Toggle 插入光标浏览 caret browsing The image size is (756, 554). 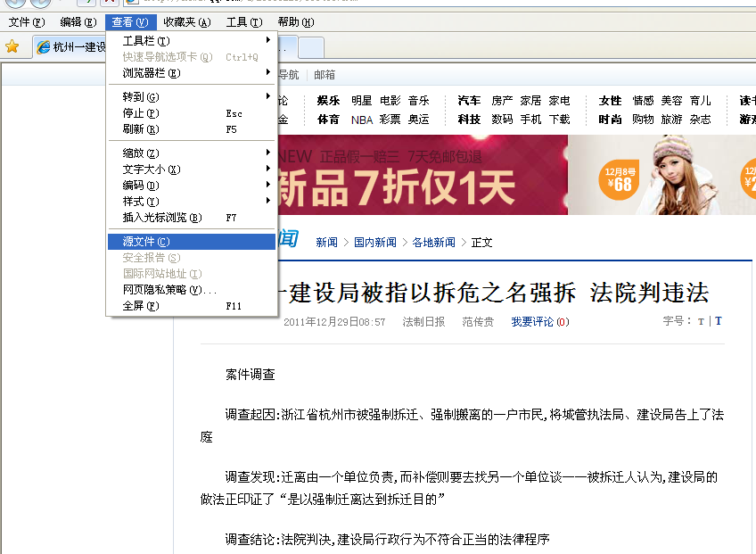(x=192, y=218)
